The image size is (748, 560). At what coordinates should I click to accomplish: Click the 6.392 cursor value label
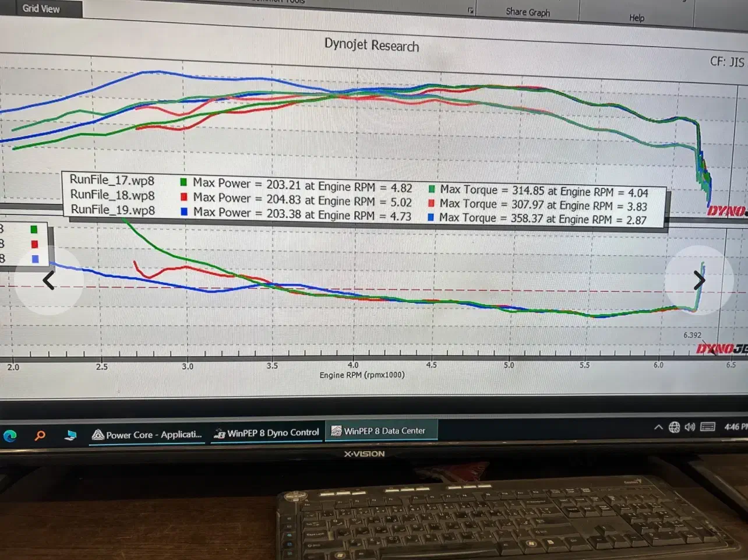coord(692,335)
